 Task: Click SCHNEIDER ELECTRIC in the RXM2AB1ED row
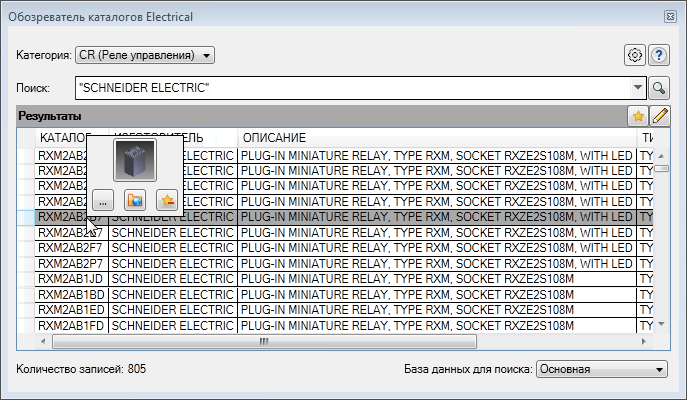click(x=173, y=310)
